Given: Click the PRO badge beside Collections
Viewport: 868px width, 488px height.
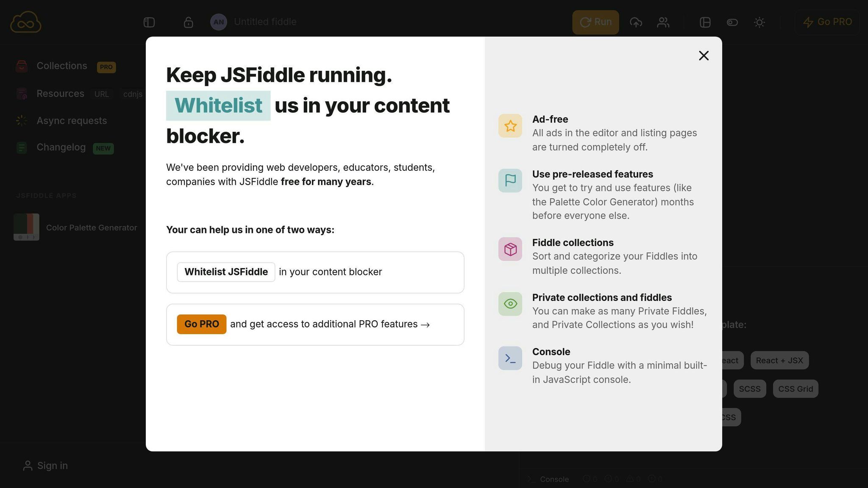Looking at the screenshot, I should coord(106,67).
